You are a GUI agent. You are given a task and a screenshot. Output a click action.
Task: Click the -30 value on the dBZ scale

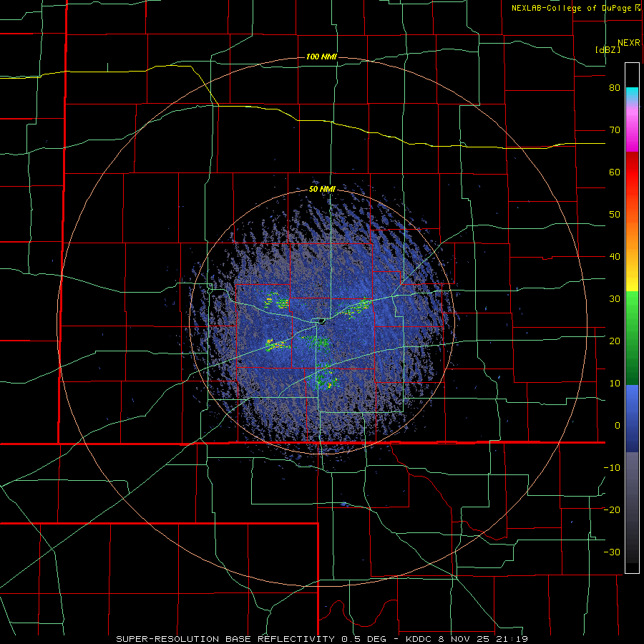(612, 552)
